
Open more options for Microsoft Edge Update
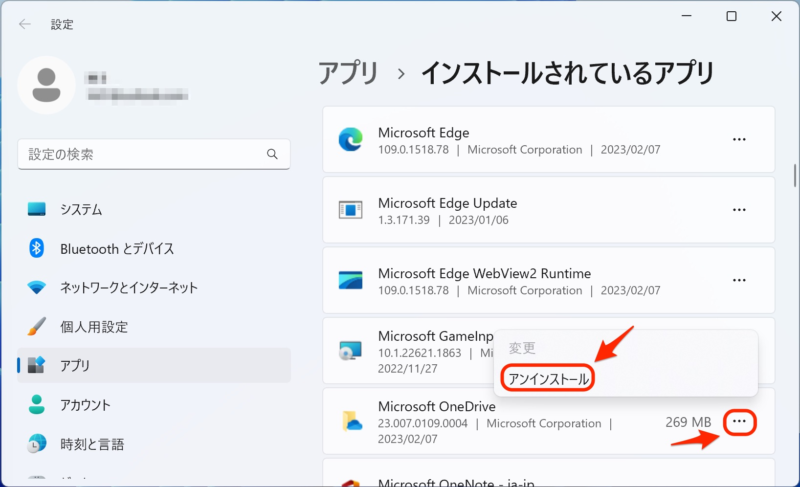pos(739,210)
